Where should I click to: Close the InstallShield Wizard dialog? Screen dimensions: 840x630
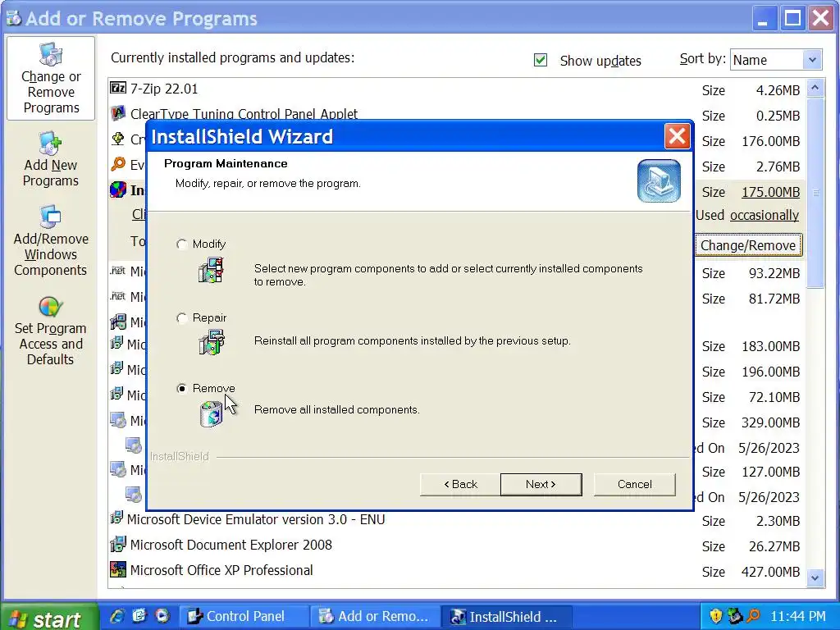pyautogui.click(x=677, y=136)
